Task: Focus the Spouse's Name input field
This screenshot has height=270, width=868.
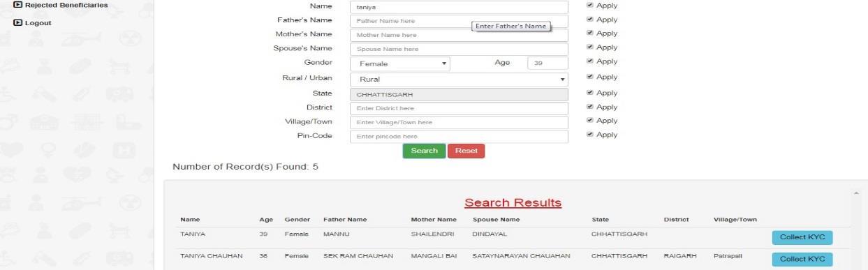Action: point(459,50)
